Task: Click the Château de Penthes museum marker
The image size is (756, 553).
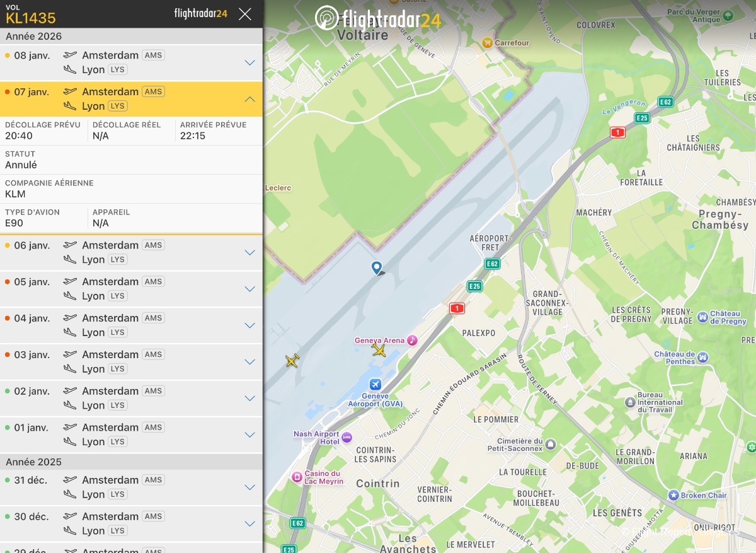Action: 702,358
